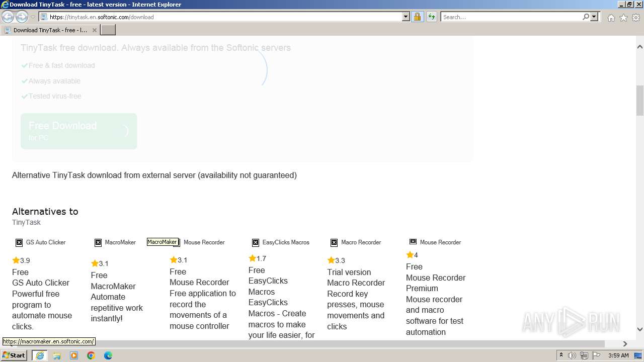Click the volume speaker tray icon
Screen dimensions: 644x362
click(572, 355)
